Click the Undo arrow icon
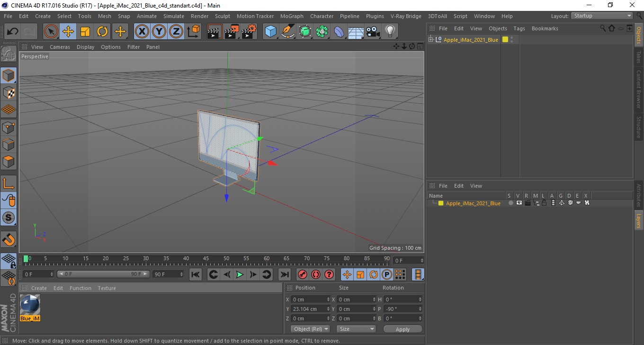This screenshot has width=644, height=345. point(12,32)
